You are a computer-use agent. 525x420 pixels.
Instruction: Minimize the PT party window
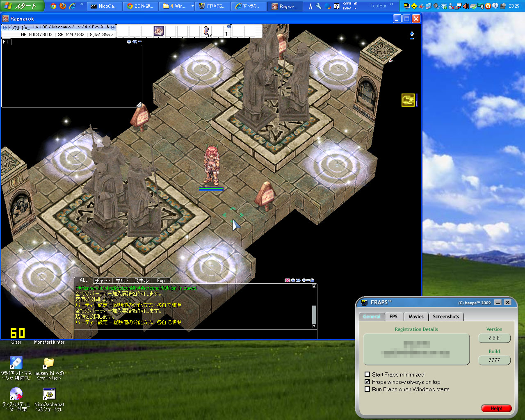pos(140,41)
